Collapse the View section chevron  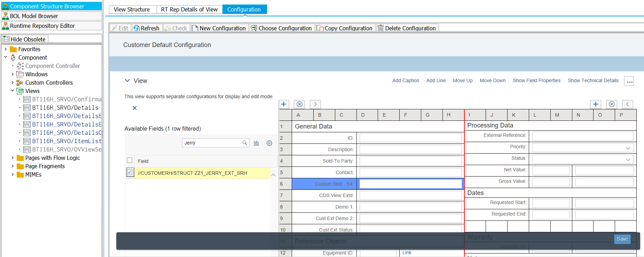(127, 80)
